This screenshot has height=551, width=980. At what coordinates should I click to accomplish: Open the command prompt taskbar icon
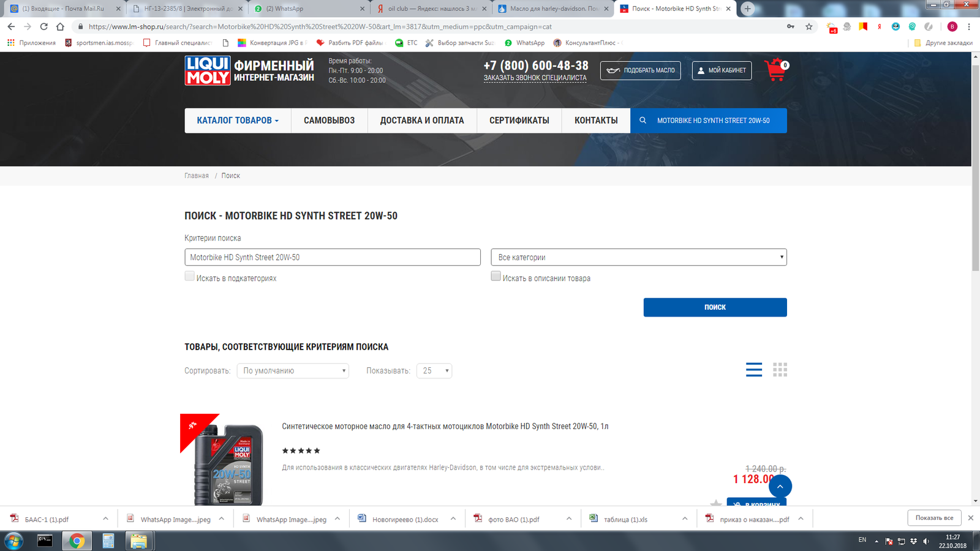[x=45, y=541]
